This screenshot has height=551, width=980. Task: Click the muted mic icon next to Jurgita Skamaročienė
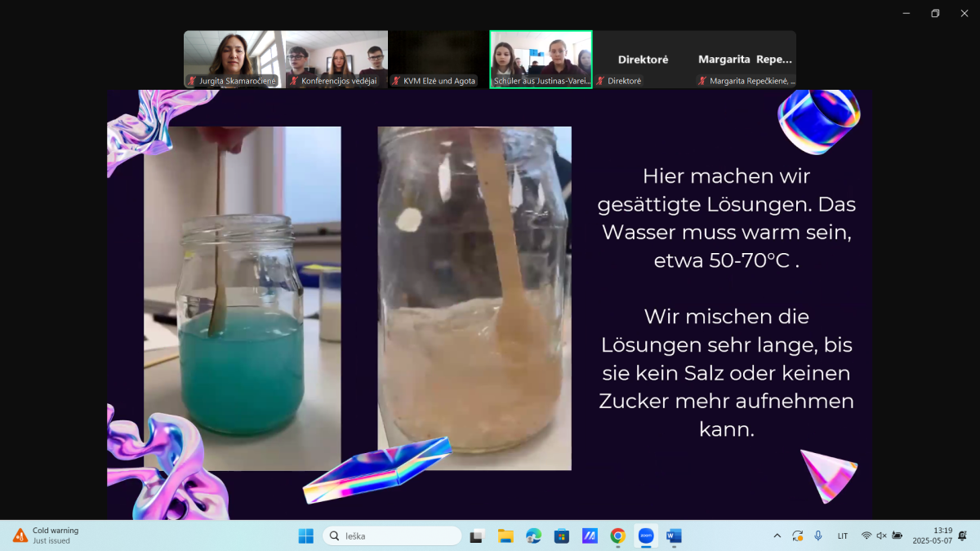click(x=193, y=81)
